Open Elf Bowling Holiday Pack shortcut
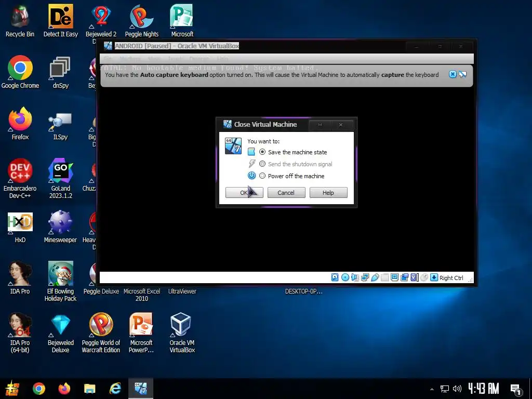This screenshot has width=532, height=399. [60, 281]
